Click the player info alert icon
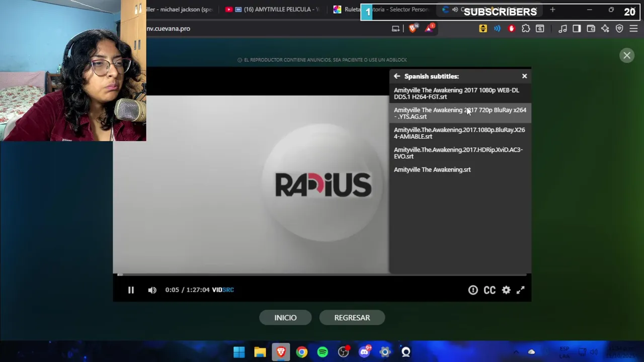This screenshot has height=362, width=644. click(473, 290)
